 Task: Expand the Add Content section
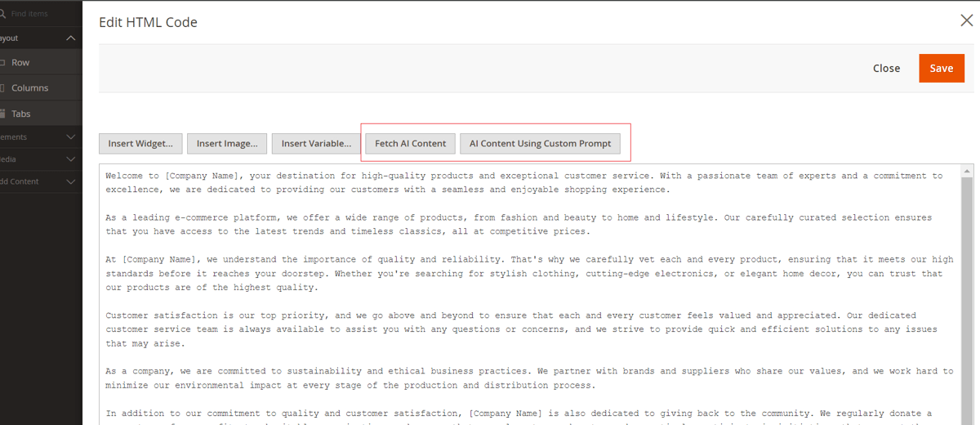point(71,181)
